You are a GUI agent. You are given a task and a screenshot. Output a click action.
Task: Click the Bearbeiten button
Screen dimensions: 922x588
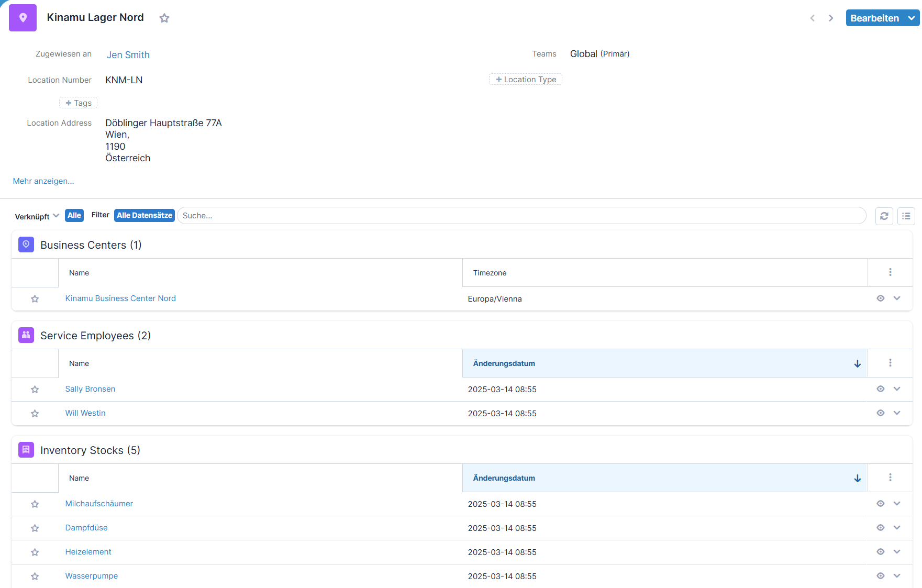point(874,18)
